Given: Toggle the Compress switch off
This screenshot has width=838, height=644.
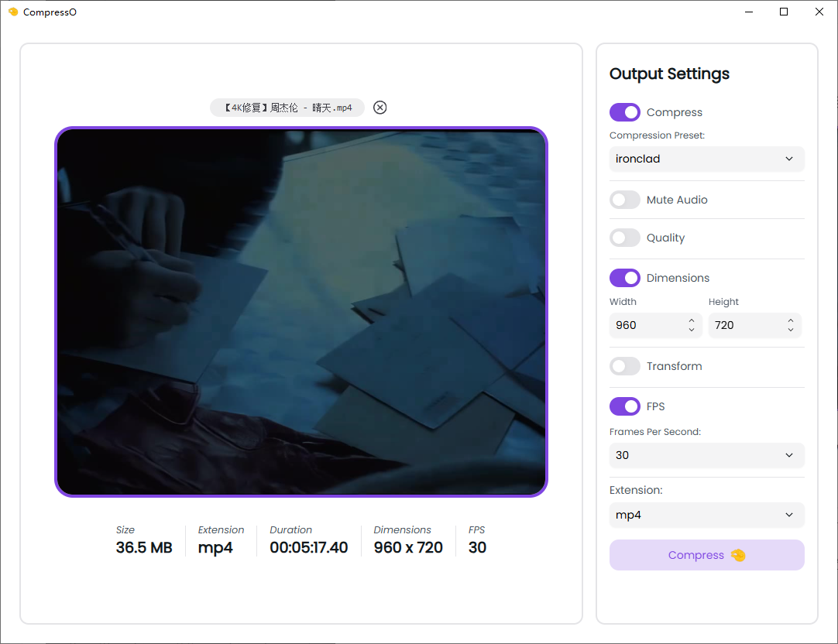Looking at the screenshot, I should pos(625,112).
